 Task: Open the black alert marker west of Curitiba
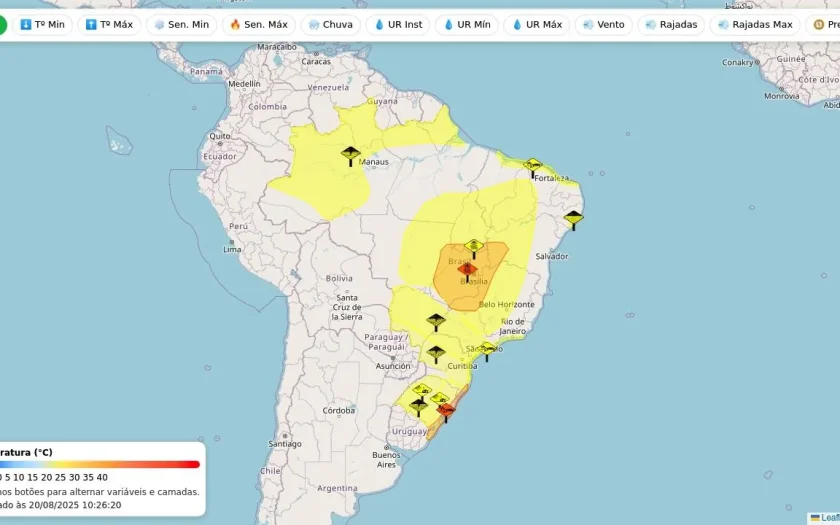click(436, 354)
